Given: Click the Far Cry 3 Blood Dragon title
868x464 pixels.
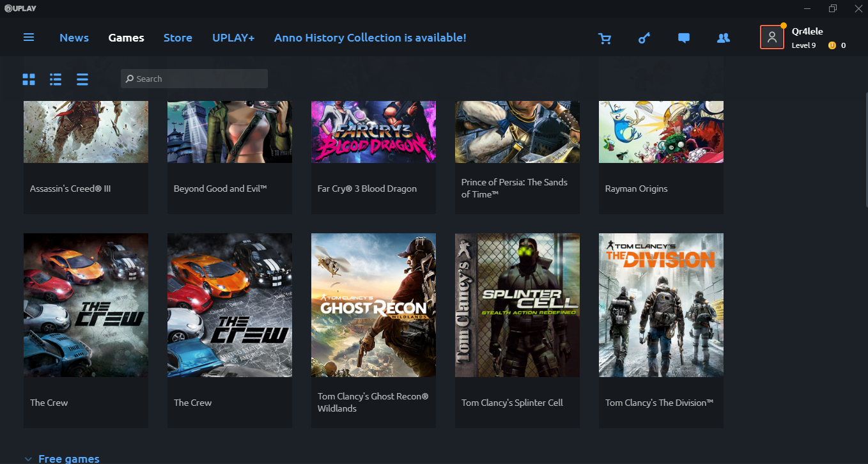Looking at the screenshot, I should [367, 189].
